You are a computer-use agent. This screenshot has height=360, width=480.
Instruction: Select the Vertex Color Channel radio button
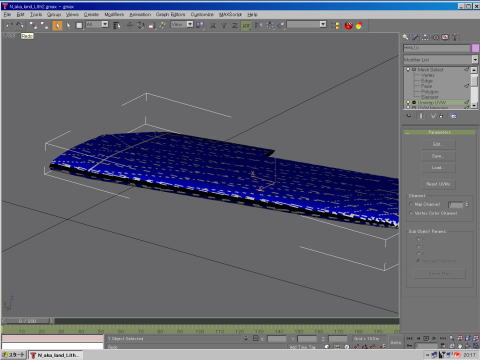[x=411, y=213]
